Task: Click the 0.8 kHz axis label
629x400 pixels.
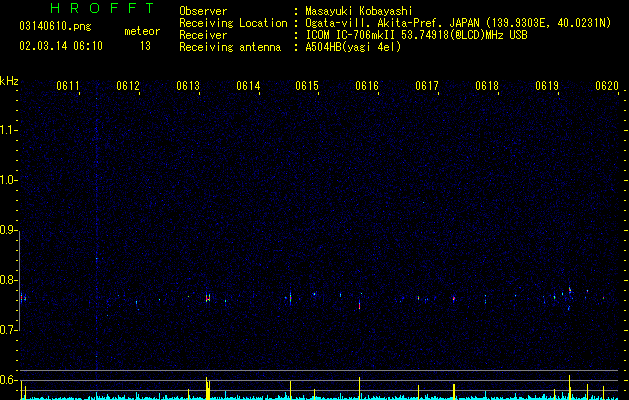Action: (9, 280)
